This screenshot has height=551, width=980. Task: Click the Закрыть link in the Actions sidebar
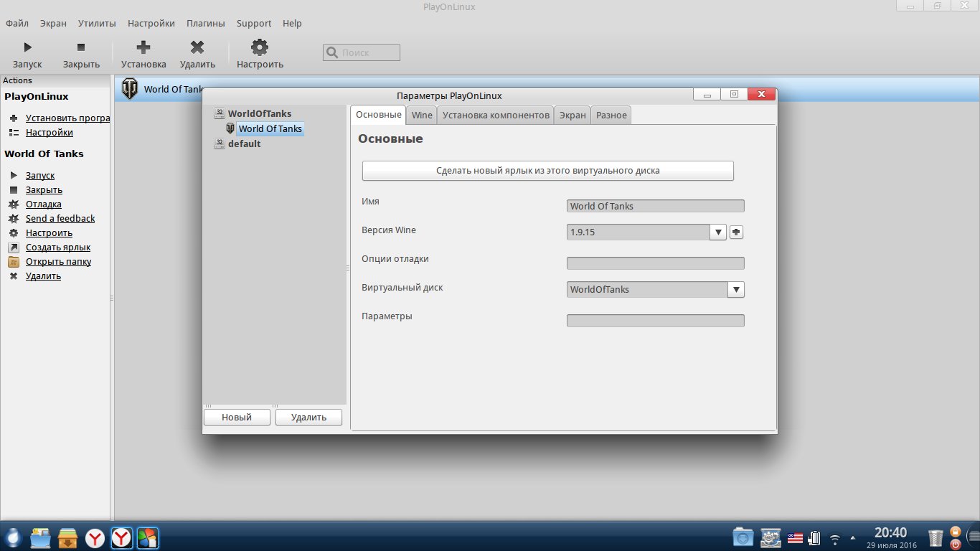44,190
